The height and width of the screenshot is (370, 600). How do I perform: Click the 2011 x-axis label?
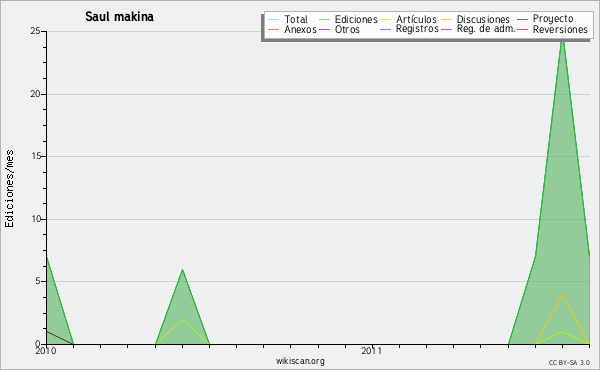coord(372,351)
